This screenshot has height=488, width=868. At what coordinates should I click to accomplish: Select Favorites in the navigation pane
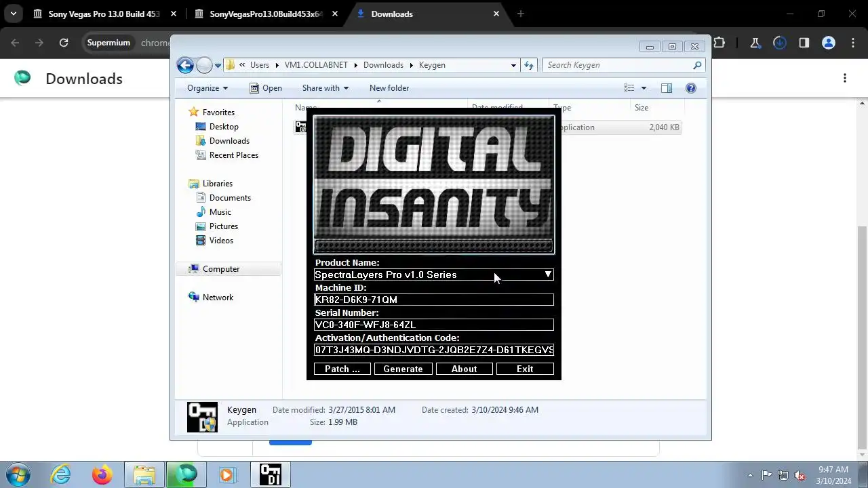[218, 113]
